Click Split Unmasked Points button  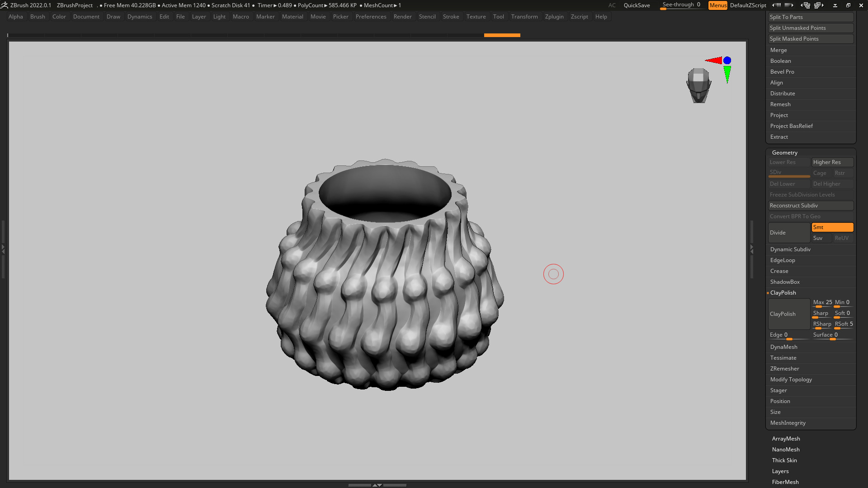[811, 28]
